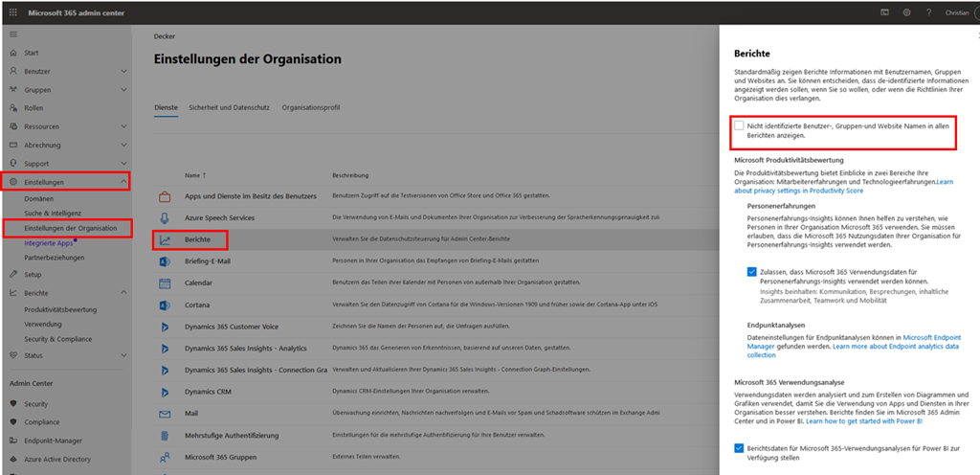Click the Status heart icon

coord(13,355)
